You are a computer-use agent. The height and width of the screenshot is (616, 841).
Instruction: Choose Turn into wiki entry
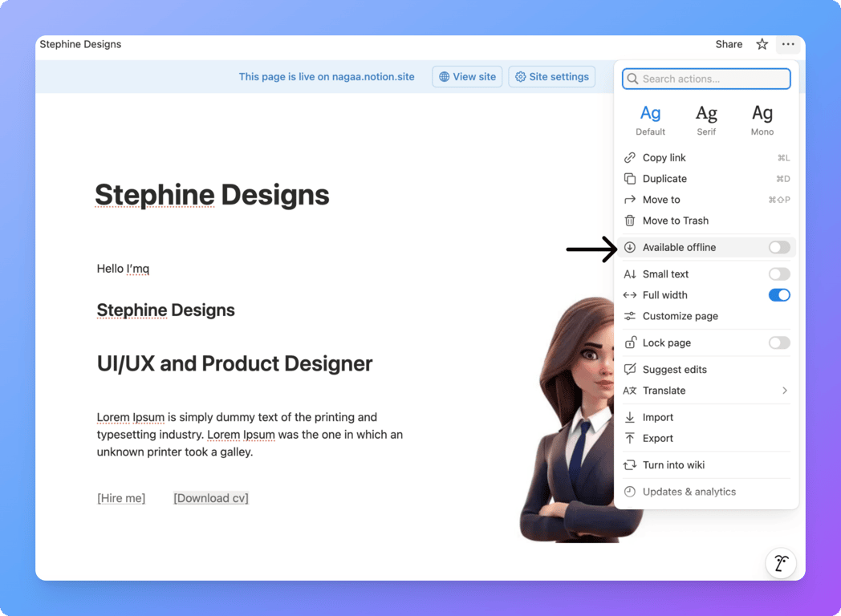706,465
